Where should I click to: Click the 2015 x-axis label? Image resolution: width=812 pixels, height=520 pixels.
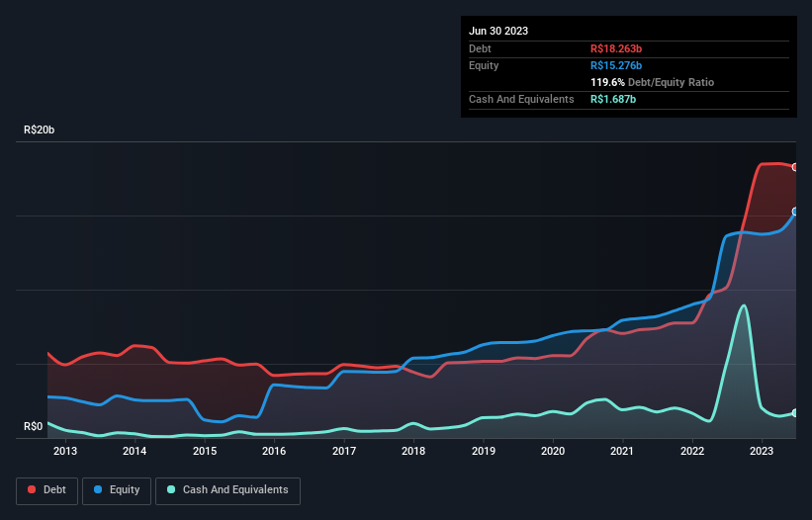click(205, 451)
